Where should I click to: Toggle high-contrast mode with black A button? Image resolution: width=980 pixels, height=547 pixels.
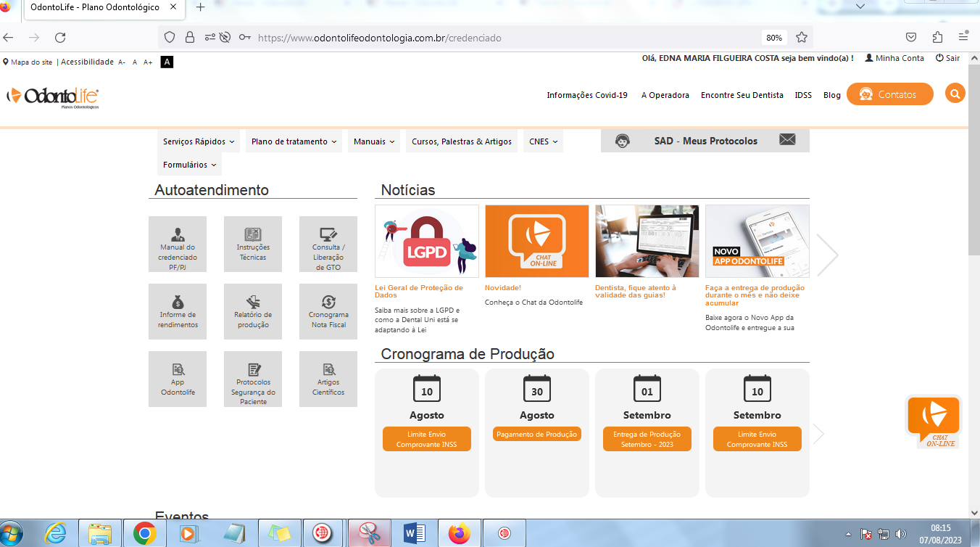[167, 62]
